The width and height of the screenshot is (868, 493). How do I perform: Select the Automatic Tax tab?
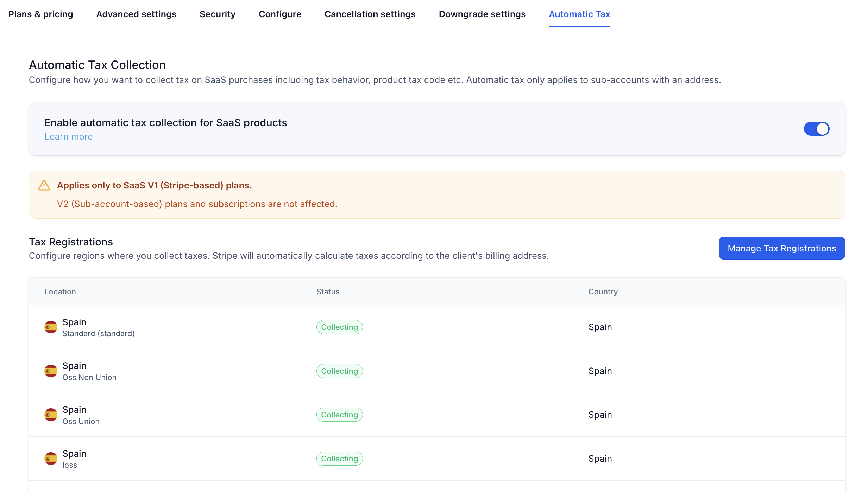[x=579, y=14]
